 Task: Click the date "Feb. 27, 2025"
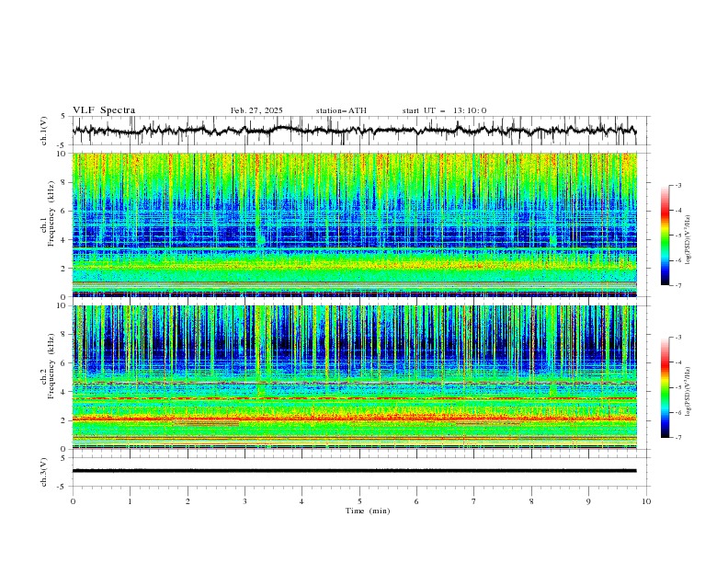[x=256, y=110]
